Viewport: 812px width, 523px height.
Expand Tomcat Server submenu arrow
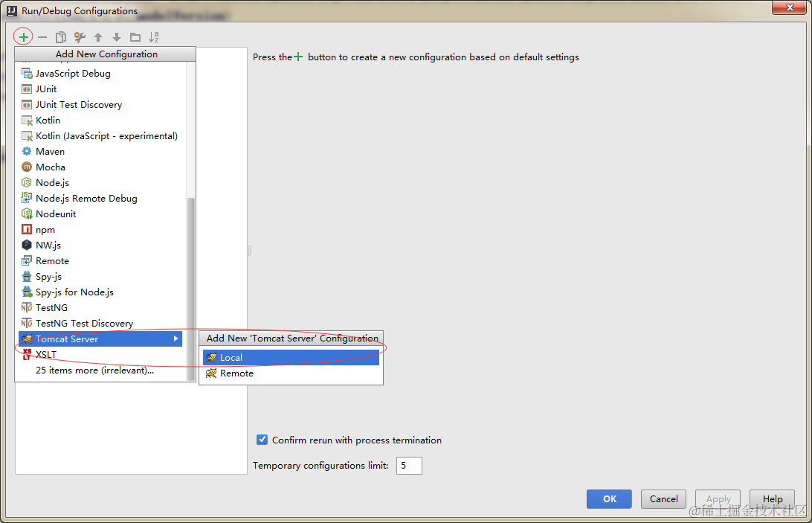click(176, 338)
